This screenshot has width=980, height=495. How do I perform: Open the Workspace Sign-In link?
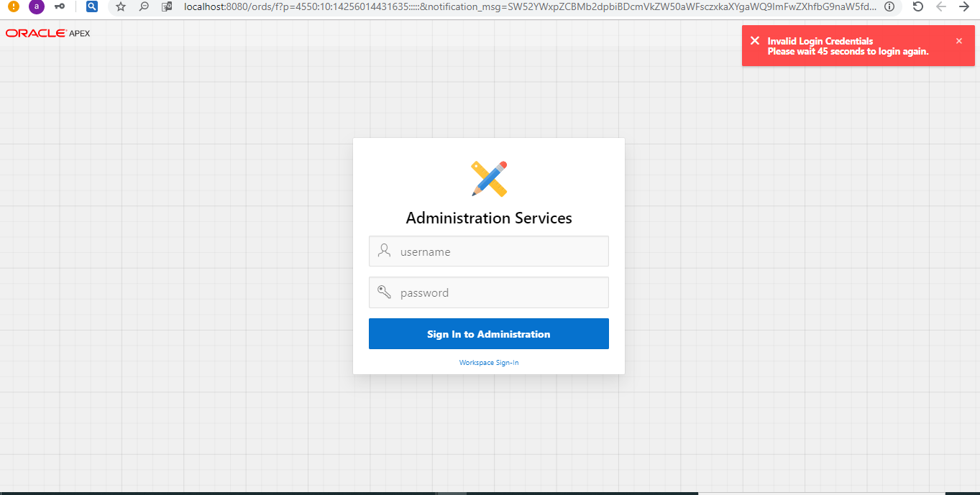point(489,363)
